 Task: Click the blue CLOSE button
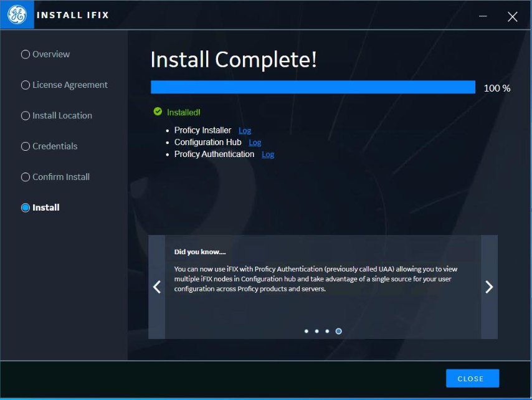pyautogui.click(x=472, y=378)
